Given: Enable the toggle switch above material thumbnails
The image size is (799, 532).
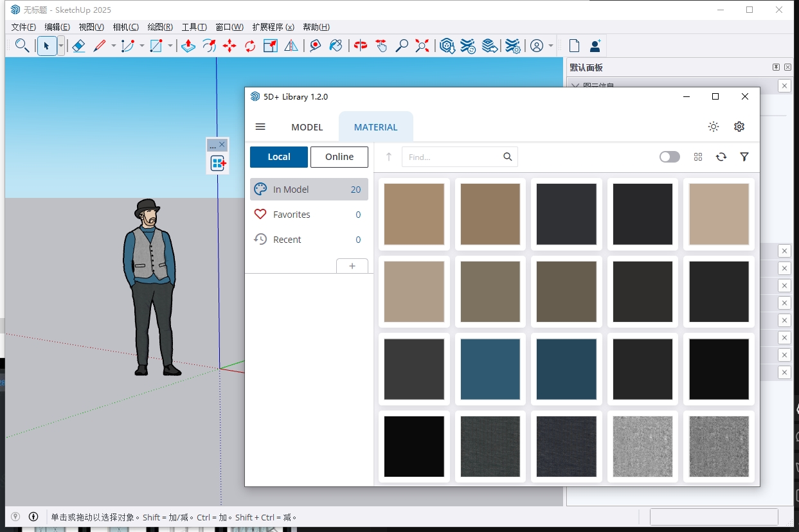Looking at the screenshot, I should (x=669, y=157).
